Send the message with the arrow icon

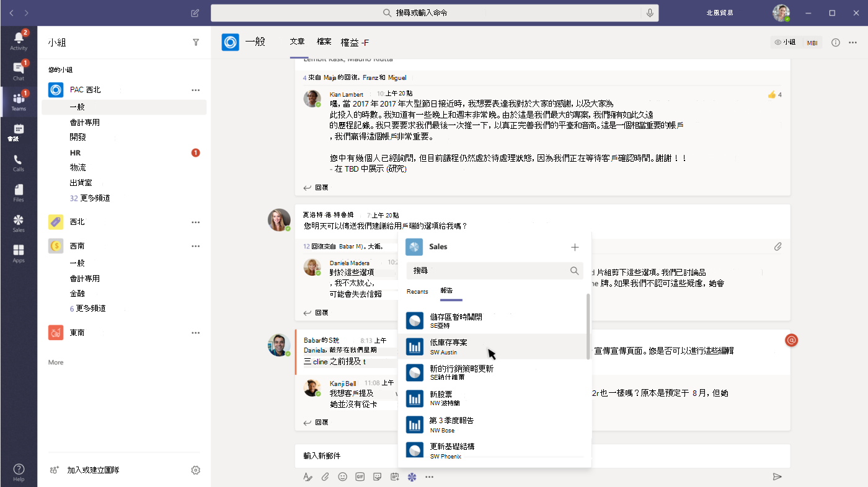777,476
